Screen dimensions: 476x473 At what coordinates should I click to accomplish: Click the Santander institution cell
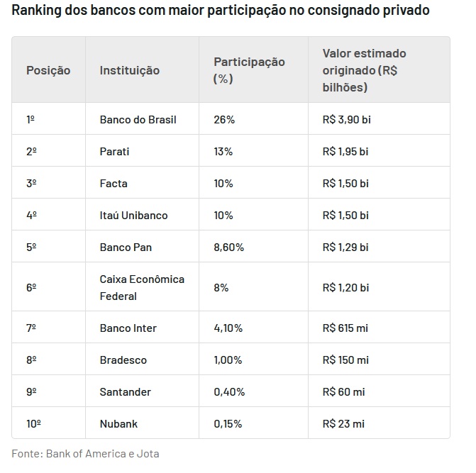point(126,391)
